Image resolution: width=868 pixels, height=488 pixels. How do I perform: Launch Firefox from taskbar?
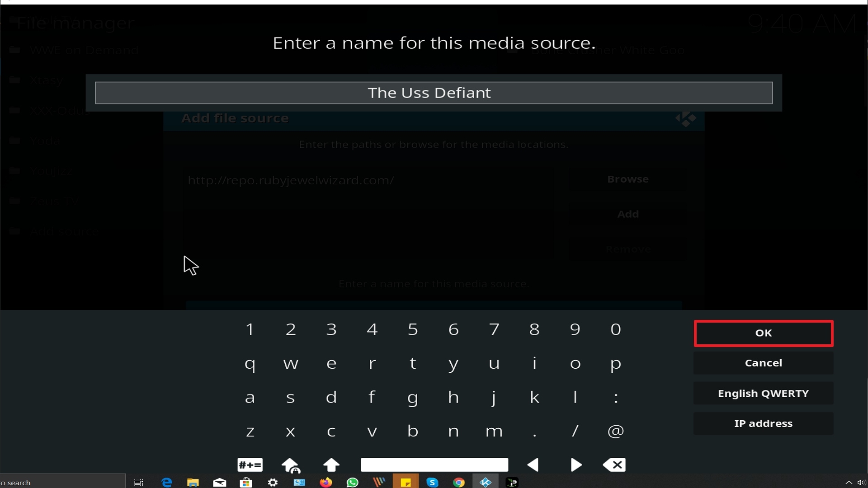[x=326, y=482]
